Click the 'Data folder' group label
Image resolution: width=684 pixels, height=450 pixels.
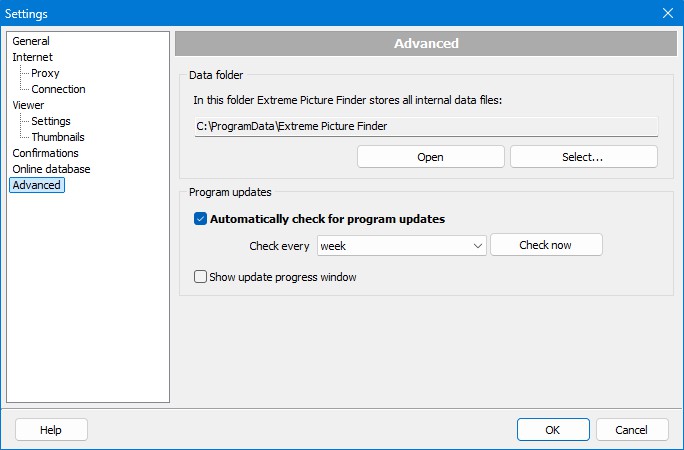[x=216, y=75]
